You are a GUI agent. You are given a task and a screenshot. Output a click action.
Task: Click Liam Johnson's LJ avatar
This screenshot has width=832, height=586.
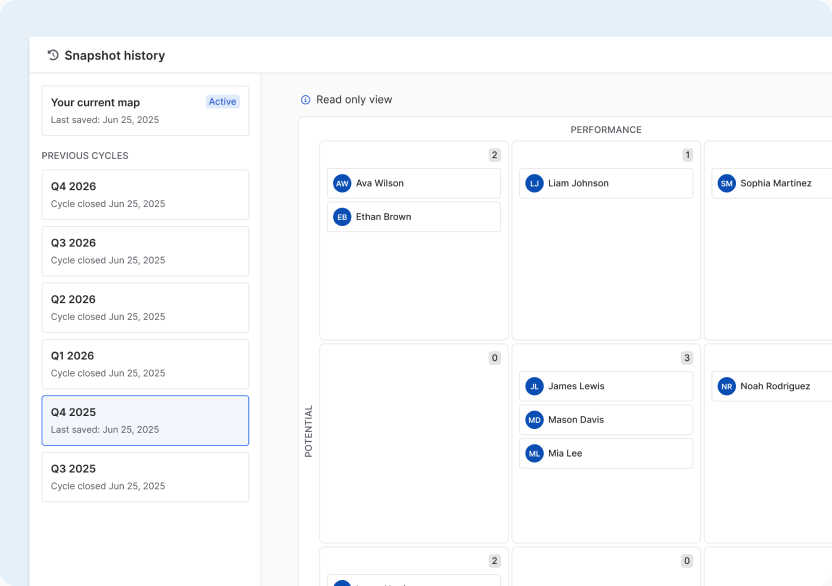click(534, 184)
